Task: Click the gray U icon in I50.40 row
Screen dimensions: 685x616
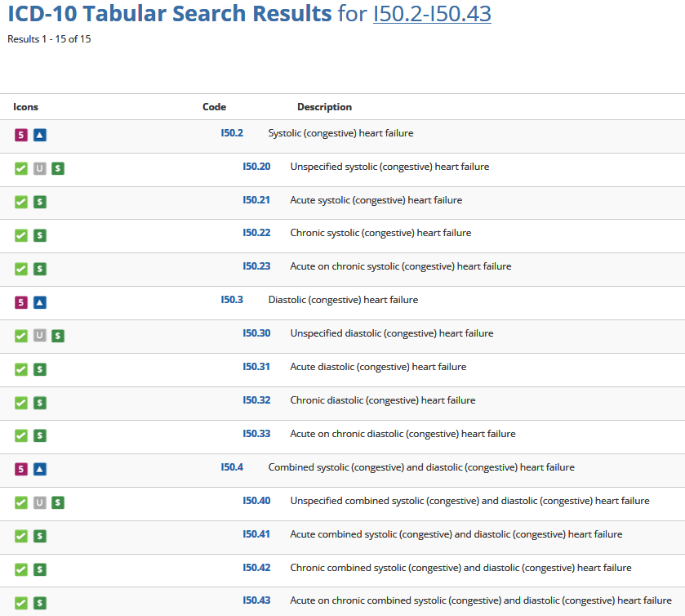Action: (x=40, y=502)
